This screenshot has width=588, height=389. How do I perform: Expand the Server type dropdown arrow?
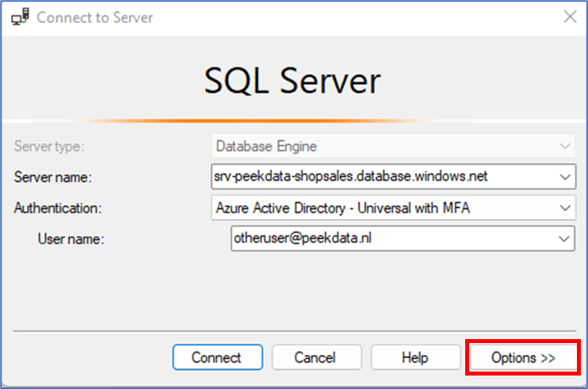(x=565, y=146)
